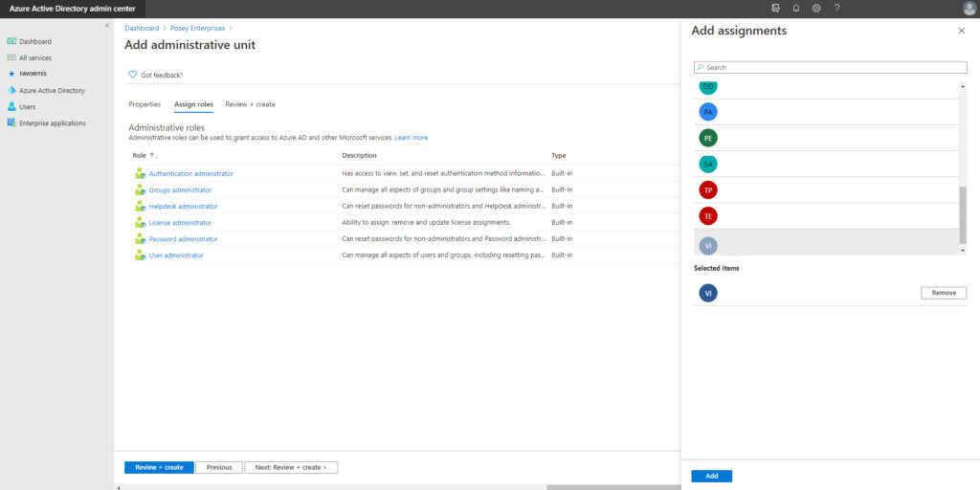Open the User administrator role
Viewport: 980px width, 490px height.
tap(176, 255)
